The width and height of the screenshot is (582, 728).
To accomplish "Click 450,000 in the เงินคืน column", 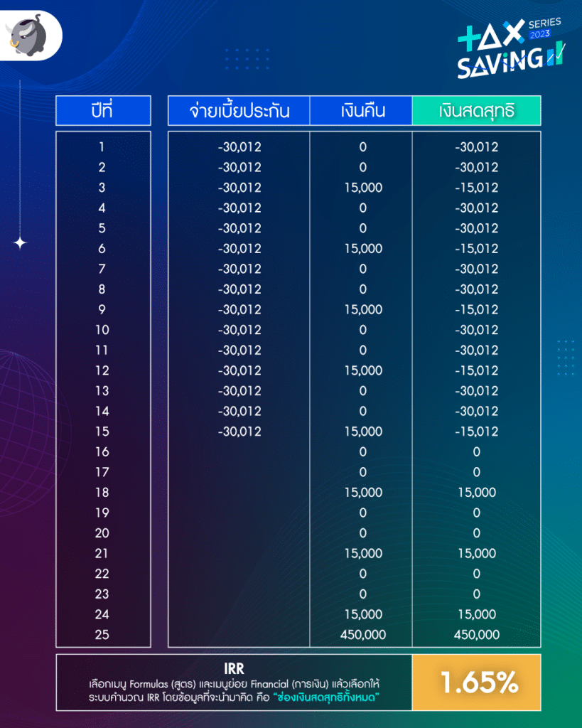I will [362, 634].
